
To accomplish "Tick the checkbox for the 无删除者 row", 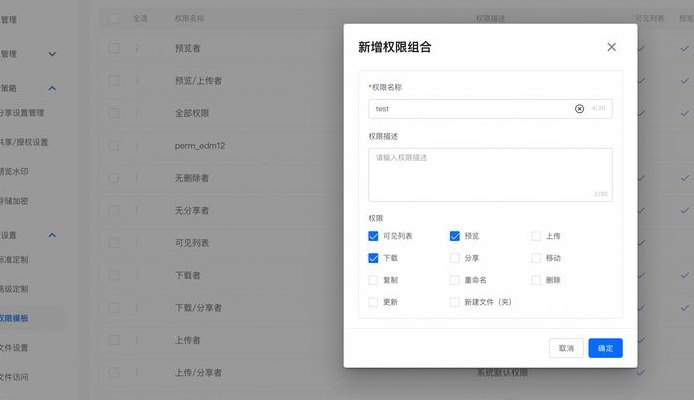I will [x=114, y=178].
